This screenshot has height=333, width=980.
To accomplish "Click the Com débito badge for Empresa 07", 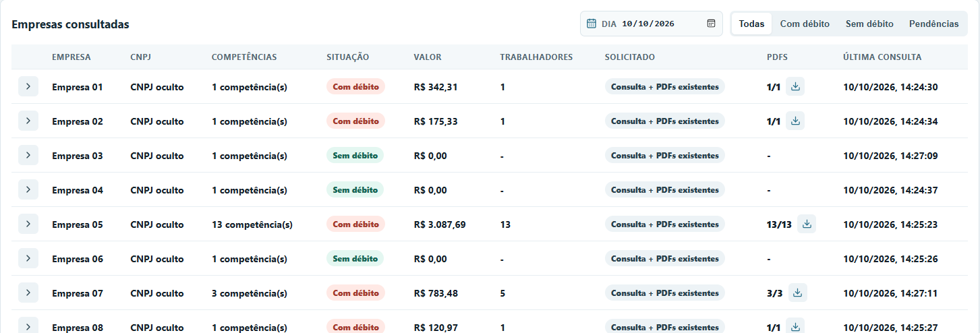I will click(355, 293).
